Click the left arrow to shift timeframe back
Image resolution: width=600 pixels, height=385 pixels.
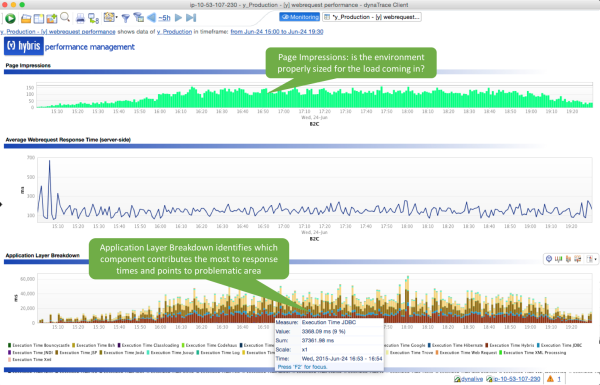click(152, 18)
